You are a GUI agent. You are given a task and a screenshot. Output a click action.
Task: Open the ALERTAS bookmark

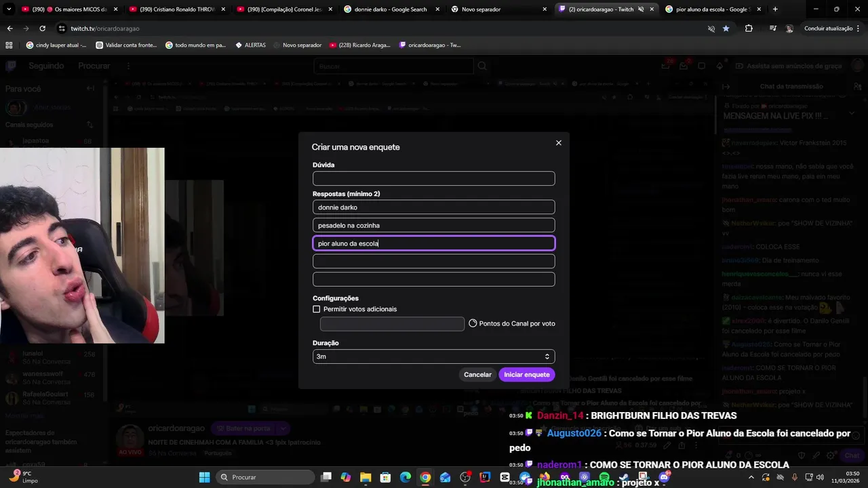coord(250,45)
